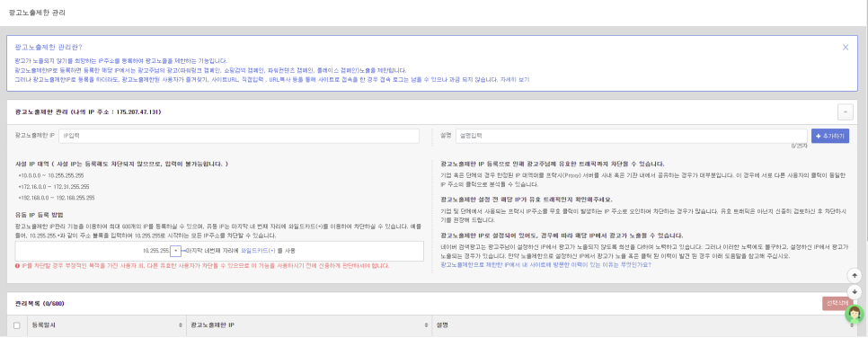The image size is (868, 338).
Task: Open the help link about visits from restricted IPs
Action: pyautogui.click(x=545, y=265)
